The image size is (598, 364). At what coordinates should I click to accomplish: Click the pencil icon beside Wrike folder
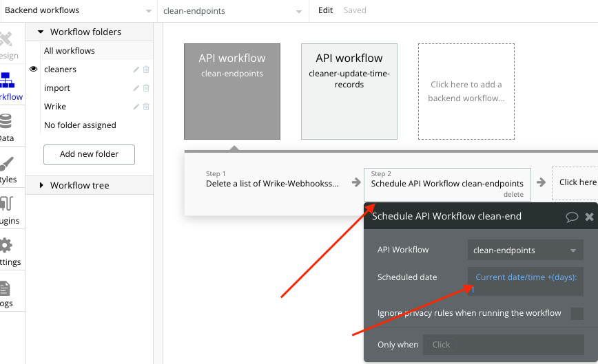[x=136, y=107]
